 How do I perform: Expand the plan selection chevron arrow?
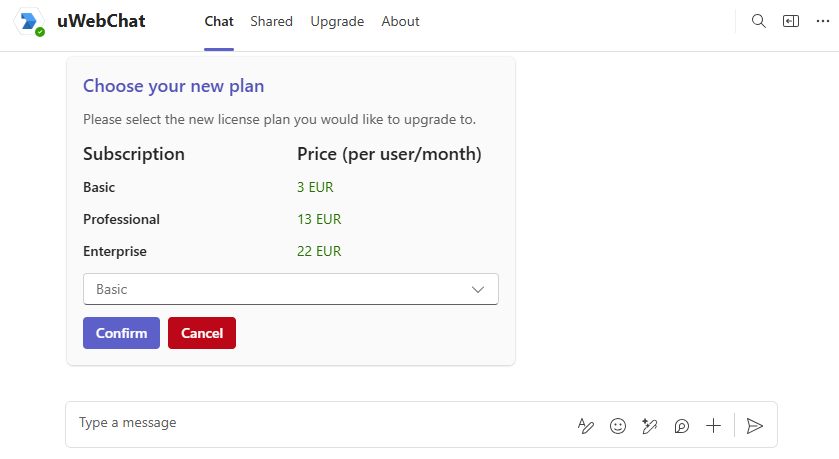pyautogui.click(x=478, y=289)
